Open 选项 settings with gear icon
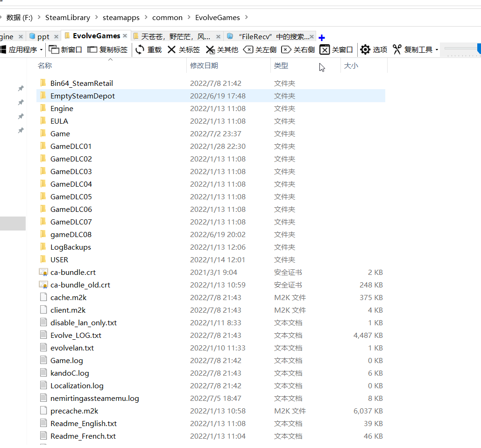481x448 pixels. (374, 49)
